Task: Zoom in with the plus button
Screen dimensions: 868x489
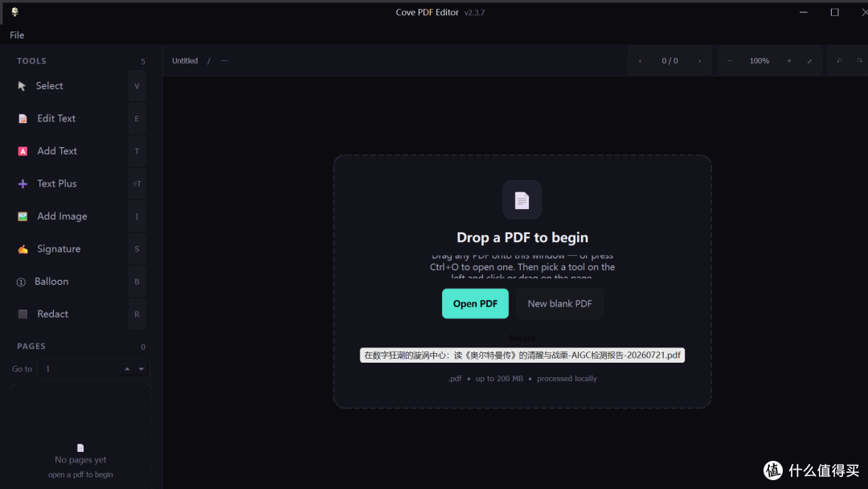Action: [x=789, y=61]
